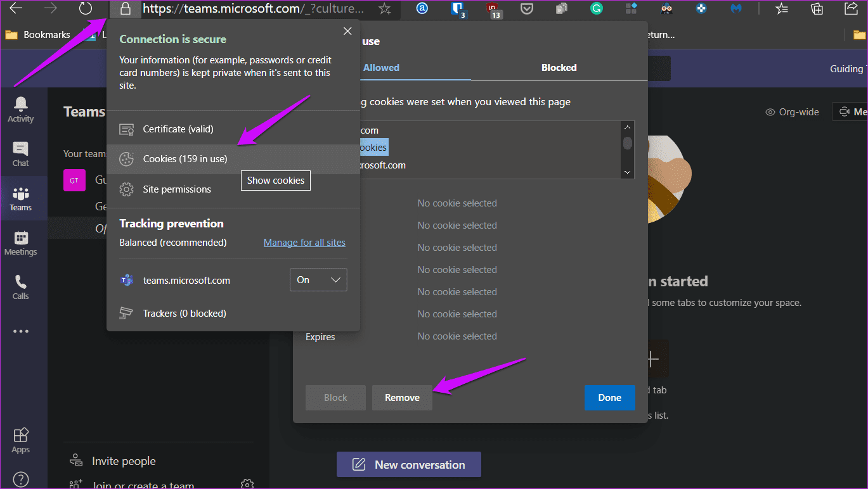The width and height of the screenshot is (868, 489).
Task: Open the uBlock Origin extension icon
Action: tap(493, 10)
